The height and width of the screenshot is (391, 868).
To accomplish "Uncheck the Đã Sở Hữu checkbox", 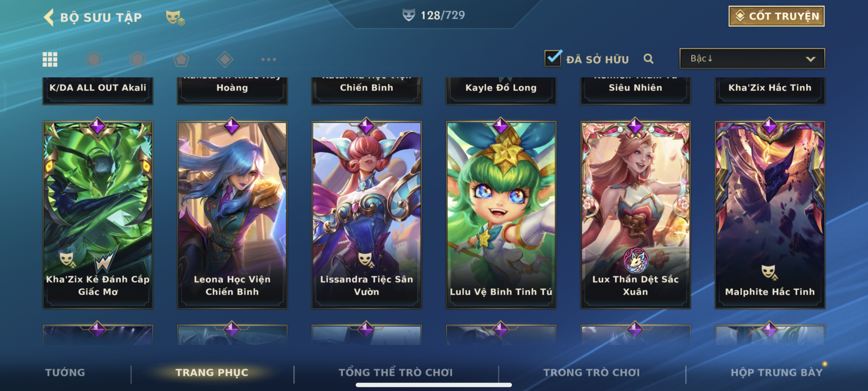I will tap(553, 58).
